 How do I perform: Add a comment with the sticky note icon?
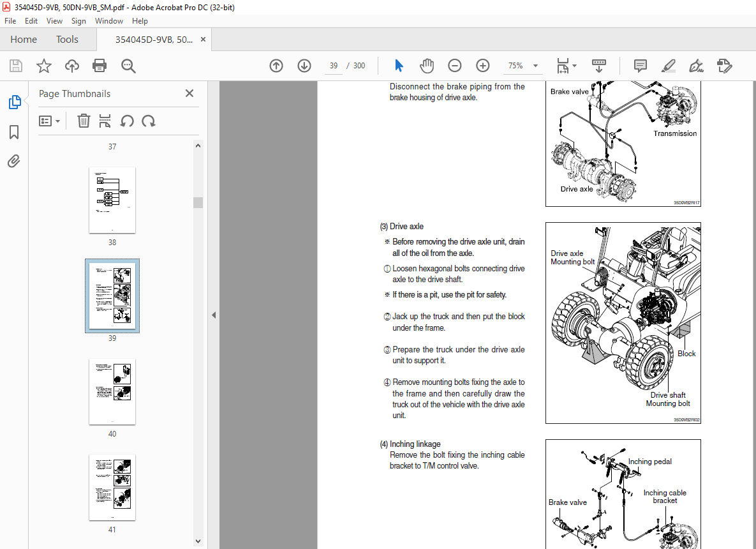pos(640,66)
